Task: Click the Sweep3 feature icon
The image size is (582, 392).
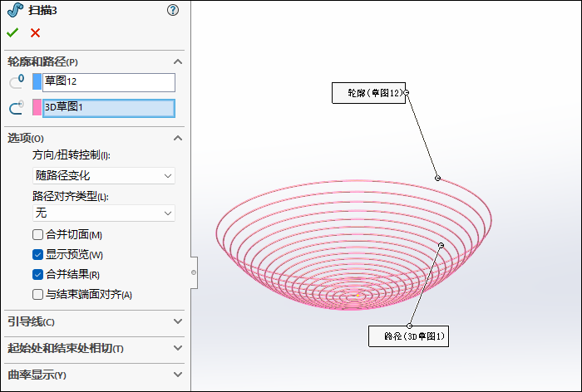Action: (x=15, y=10)
